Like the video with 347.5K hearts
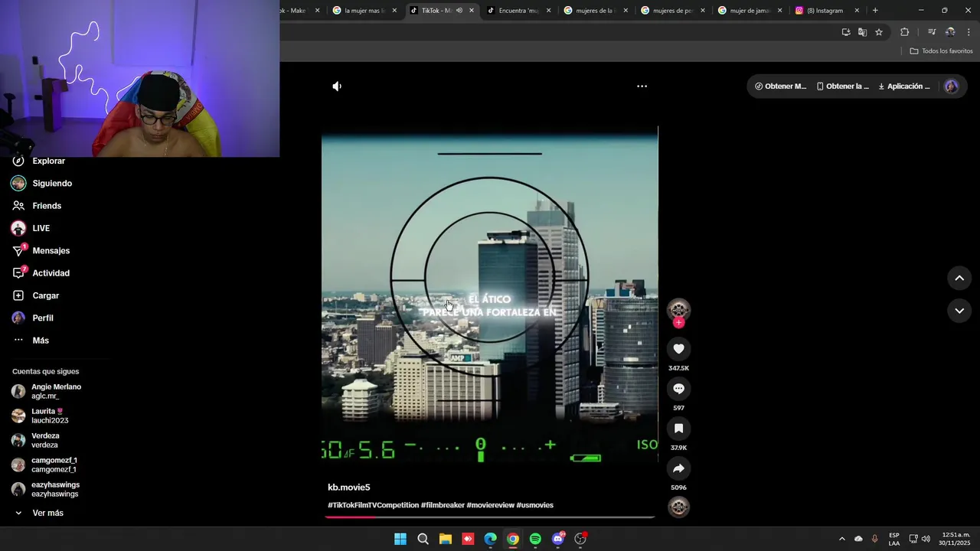 tap(678, 349)
